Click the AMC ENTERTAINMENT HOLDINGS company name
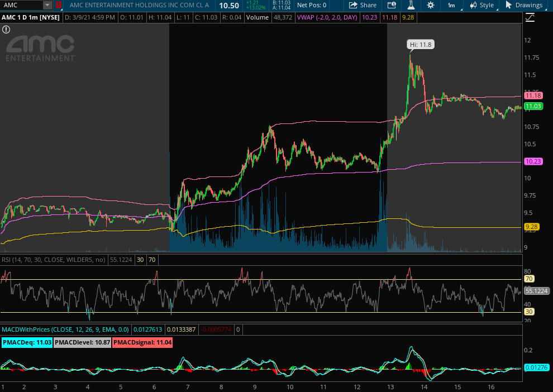Image resolution: width=553 pixels, height=392 pixels. [139, 5]
